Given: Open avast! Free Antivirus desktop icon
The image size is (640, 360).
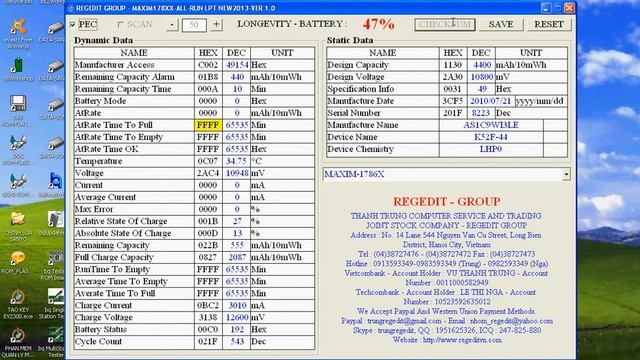Looking at the screenshot, I should (18, 28).
